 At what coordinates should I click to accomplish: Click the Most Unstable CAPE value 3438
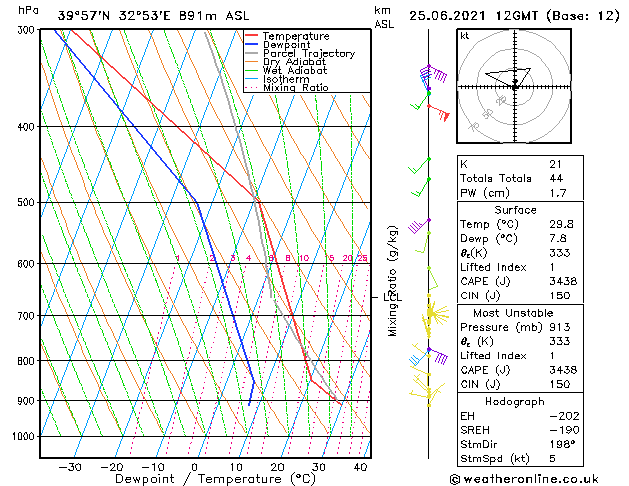tap(563, 370)
